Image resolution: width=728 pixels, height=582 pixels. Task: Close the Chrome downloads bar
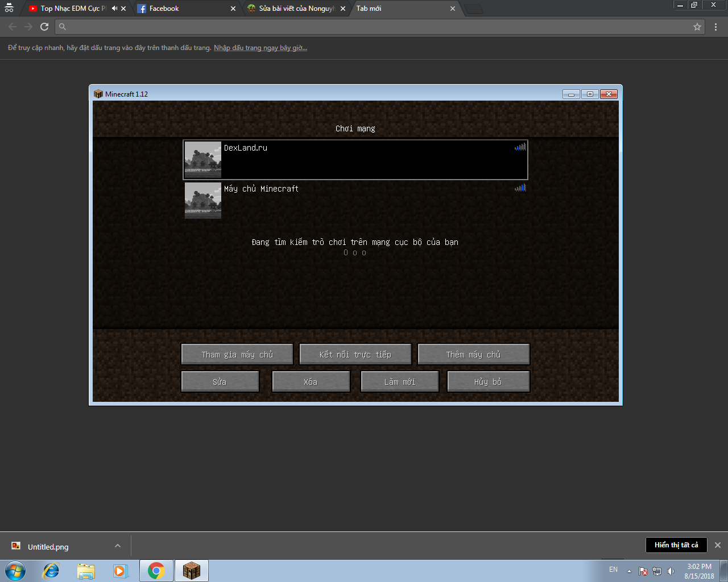pyautogui.click(x=718, y=545)
